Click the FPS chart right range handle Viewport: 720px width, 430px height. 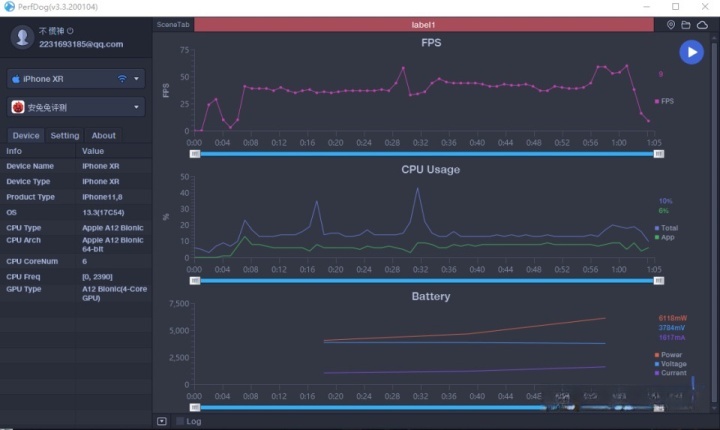click(659, 154)
